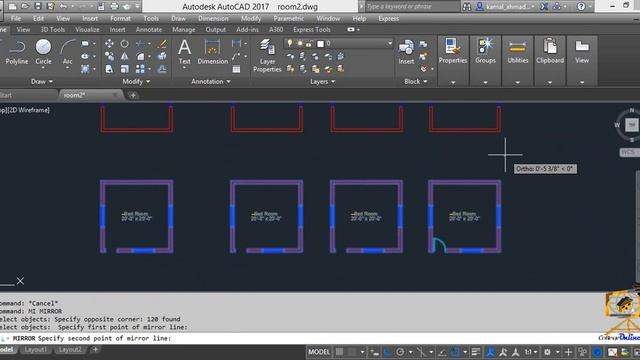This screenshot has height=360, width=640.
Task: Toggle layer 0 freeze sun icon
Action: coord(300,43)
